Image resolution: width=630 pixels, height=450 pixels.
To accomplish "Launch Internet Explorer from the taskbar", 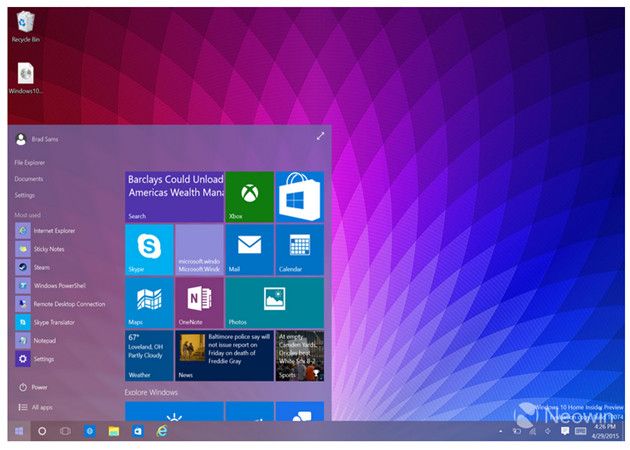I will click(162, 431).
